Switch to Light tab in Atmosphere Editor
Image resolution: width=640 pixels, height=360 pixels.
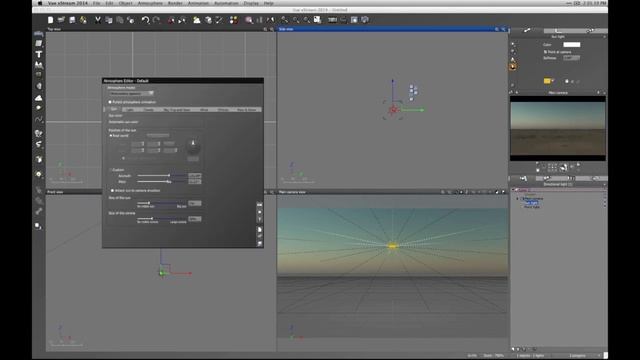tap(130, 109)
